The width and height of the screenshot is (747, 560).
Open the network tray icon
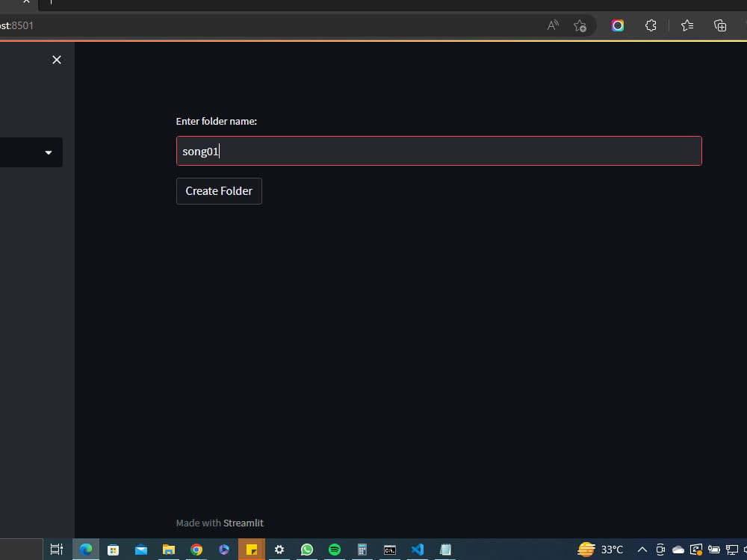(732, 550)
